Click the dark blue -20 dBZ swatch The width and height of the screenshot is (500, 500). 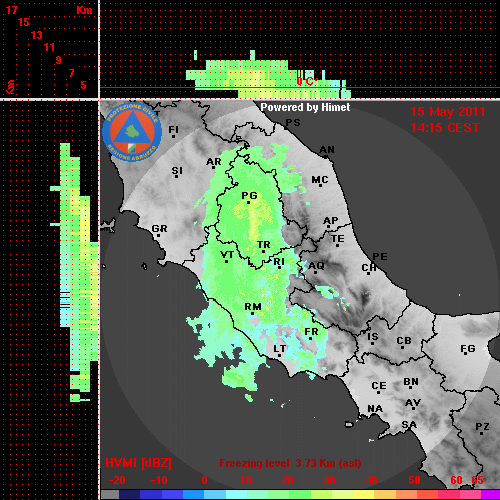[x=129, y=494]
